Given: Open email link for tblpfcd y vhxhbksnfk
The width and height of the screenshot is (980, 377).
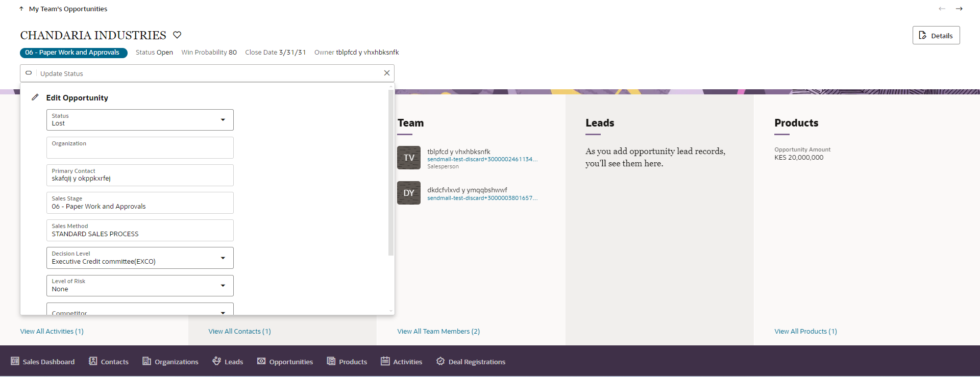Looking at the screenshot, I should point(482,159).
